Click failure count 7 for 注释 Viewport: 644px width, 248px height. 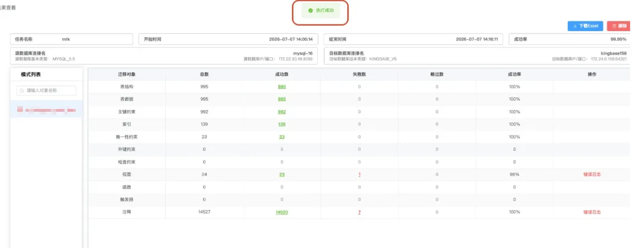point(360,212)
